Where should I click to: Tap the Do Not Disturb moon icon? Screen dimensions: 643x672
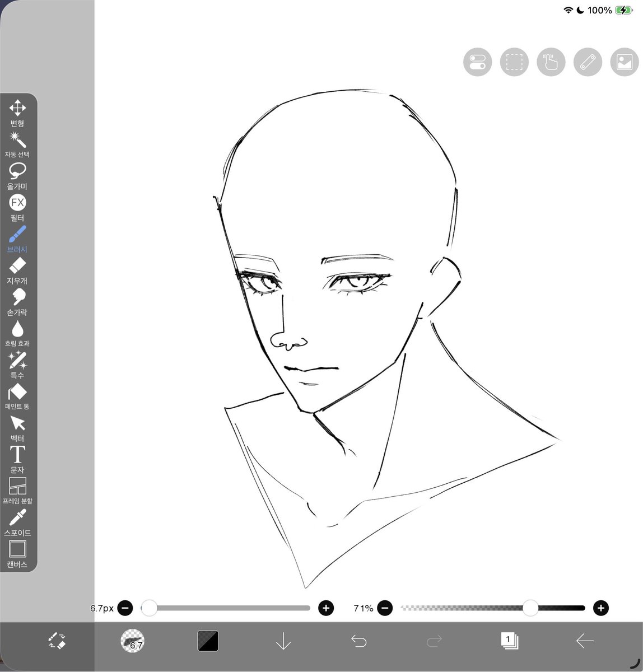[x=581, y=10]
